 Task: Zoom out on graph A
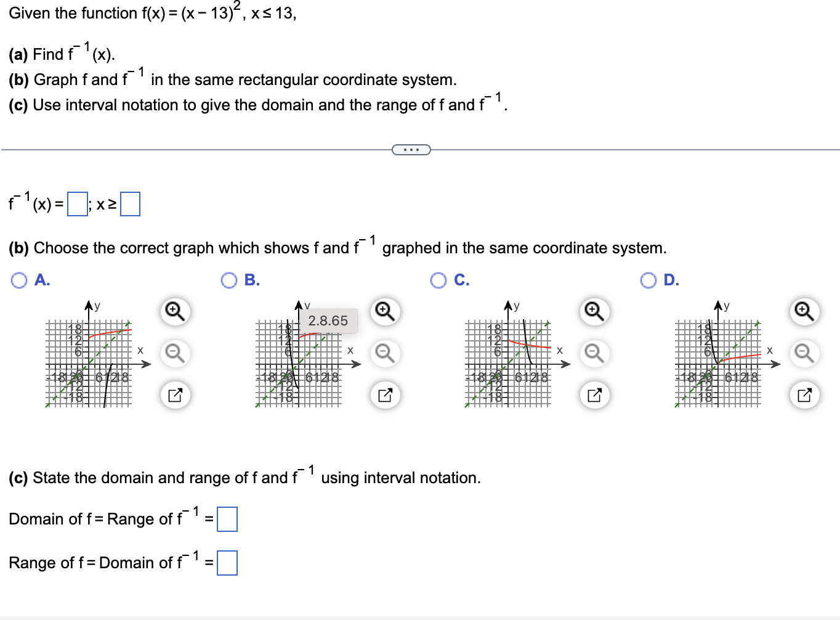(x=175, y=354)
